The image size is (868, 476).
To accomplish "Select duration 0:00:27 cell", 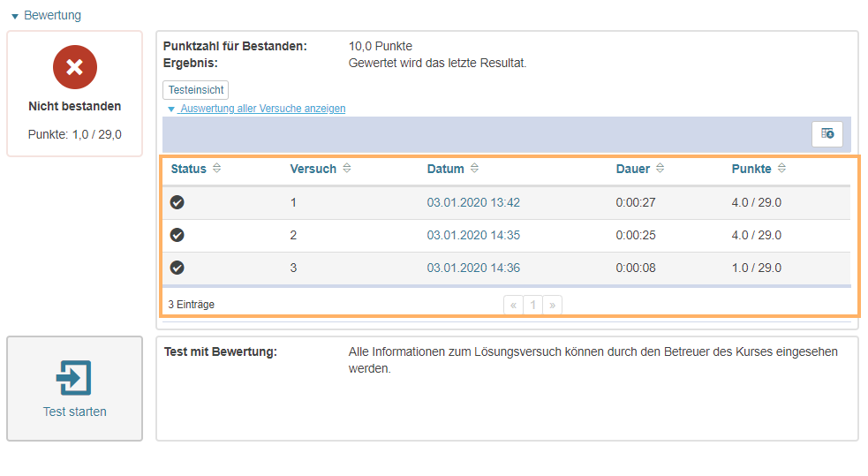I will 636,202.
